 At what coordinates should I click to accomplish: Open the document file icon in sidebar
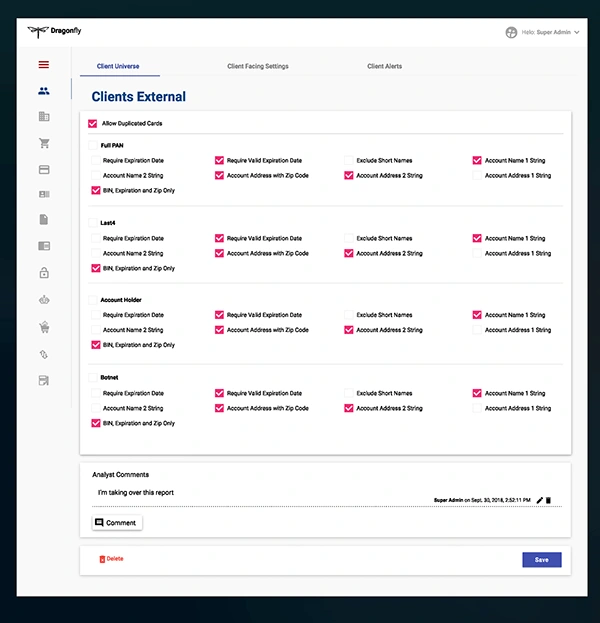click(44, 219)
